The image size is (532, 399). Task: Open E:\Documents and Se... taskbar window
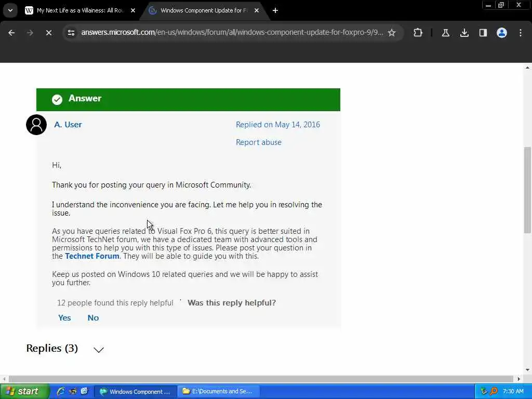pyautogui.click(x=219, y=392)
